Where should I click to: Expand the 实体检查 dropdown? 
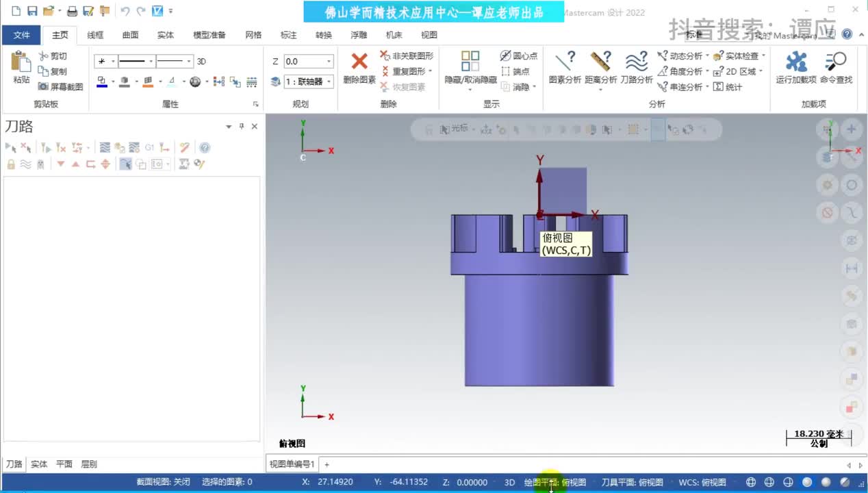(763, 55)
